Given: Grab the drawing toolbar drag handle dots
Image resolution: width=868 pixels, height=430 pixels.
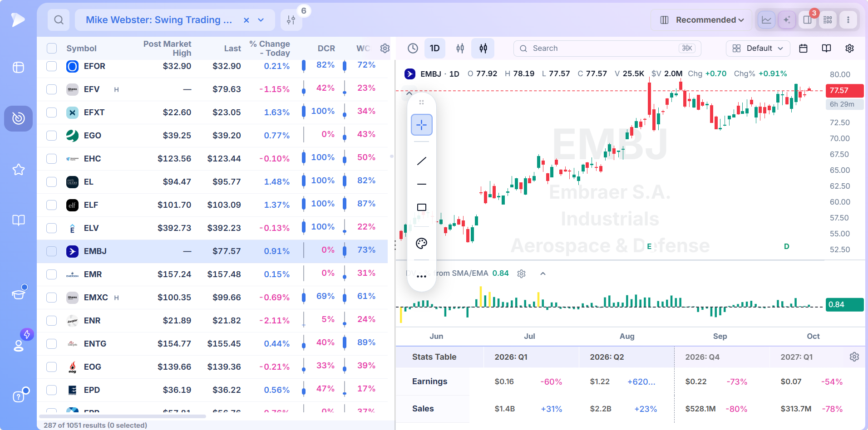Looking at the screenshot, I should pos(422,103).
